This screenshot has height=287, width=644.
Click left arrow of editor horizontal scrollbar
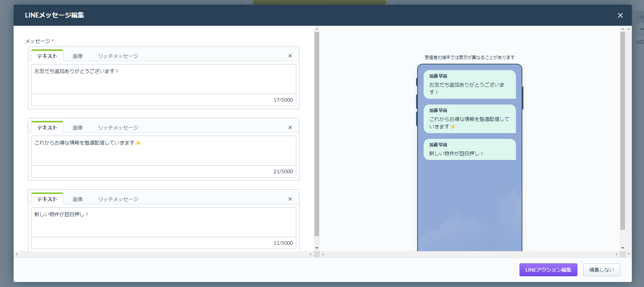(16, 254)
